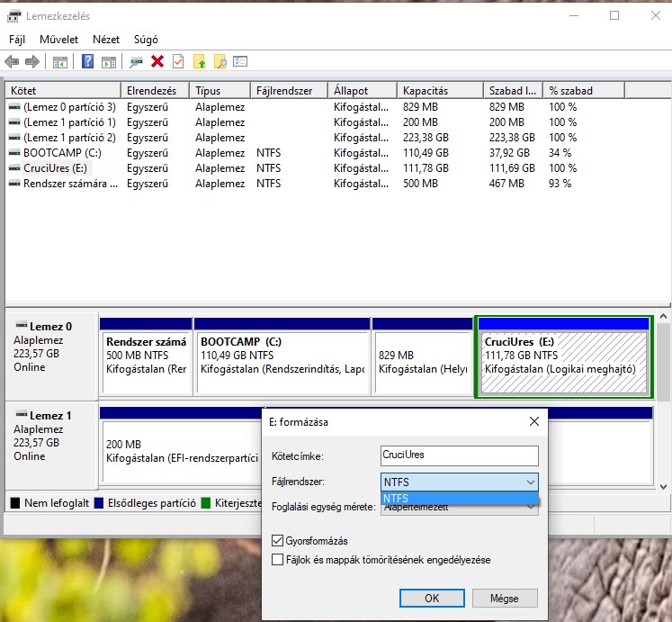Click disk pane scrollbar down arrow
The height and width of the screenshot is (622, 672).
[663, 486]
